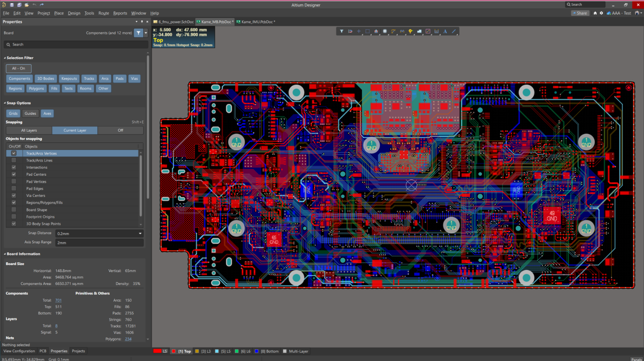Select the Place Polygon Pour tool

click(419, 31)
